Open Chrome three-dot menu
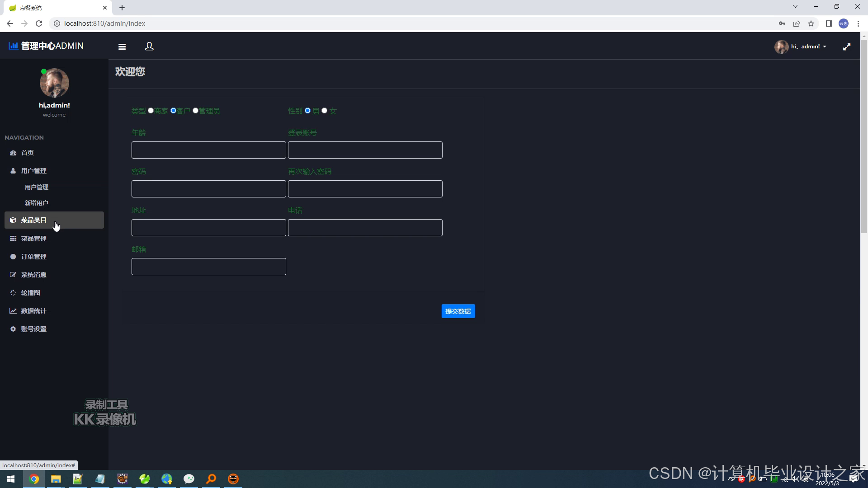Image resolution: width=868 pixels, height=488 pixels. click(x=858, y=23)
